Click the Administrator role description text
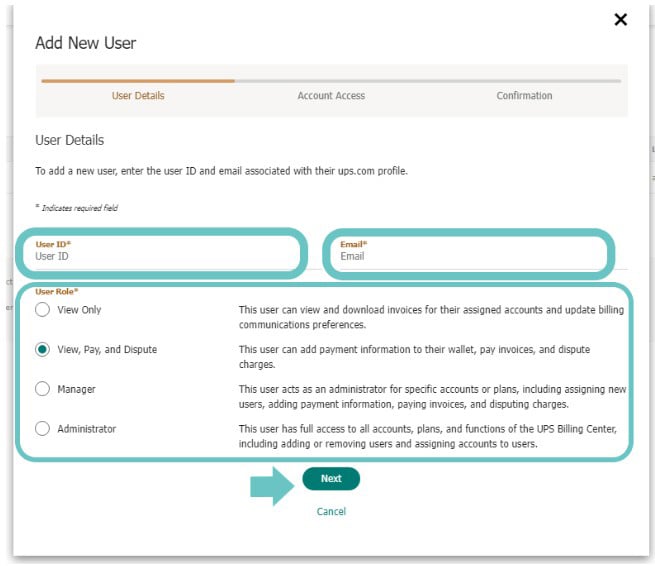Image resolution: width=655 pixels, height=566 pixels. pos(432,435)
